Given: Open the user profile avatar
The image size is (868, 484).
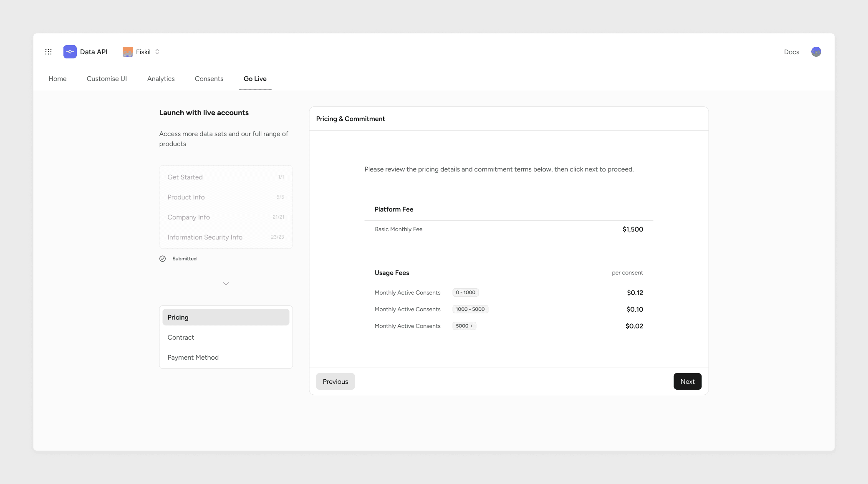Looking at the screenshot, I should pyautogui.click(x=816, y=52).
